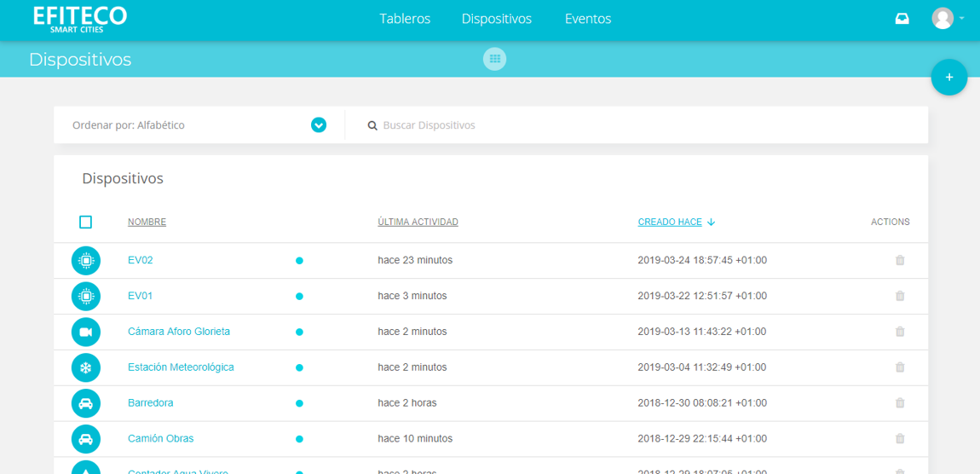Click the date 2019-03-13 11:43:22 +01:00
Image resolution: width=980 pixels, height=474 pixels.
702,332
